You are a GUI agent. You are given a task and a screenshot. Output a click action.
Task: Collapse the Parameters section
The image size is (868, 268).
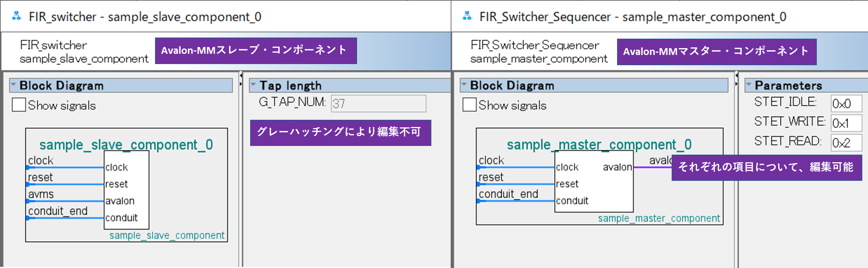(749, 85)
